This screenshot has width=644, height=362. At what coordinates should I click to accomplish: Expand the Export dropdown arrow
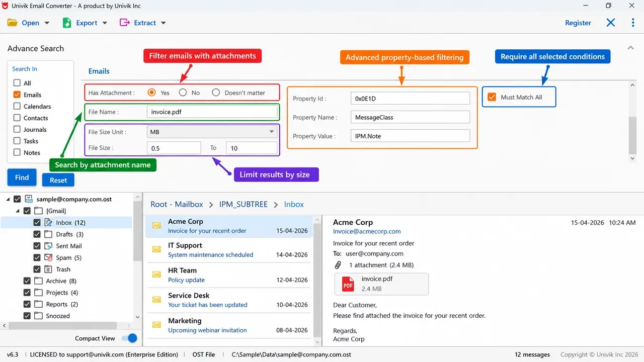click(105, 23)
